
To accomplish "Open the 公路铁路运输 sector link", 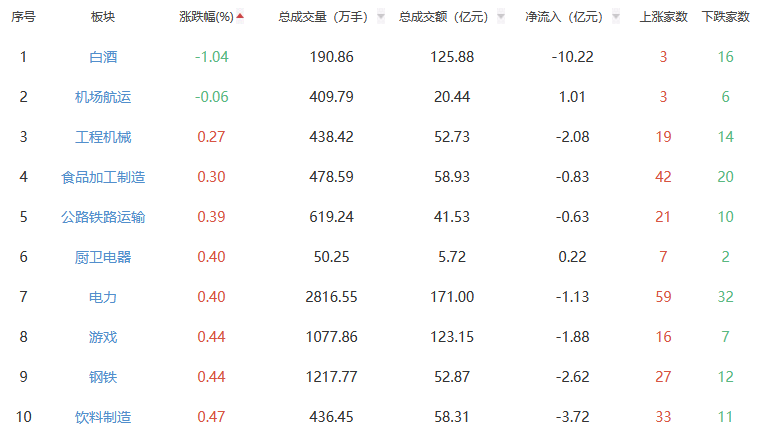I will [103, 217].
